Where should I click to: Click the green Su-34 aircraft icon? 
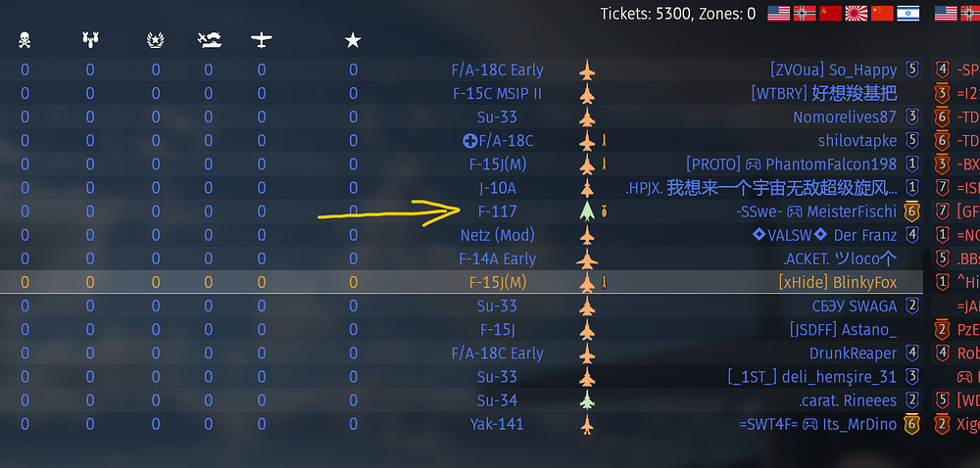pyautogui.click(x=587, y=400)
